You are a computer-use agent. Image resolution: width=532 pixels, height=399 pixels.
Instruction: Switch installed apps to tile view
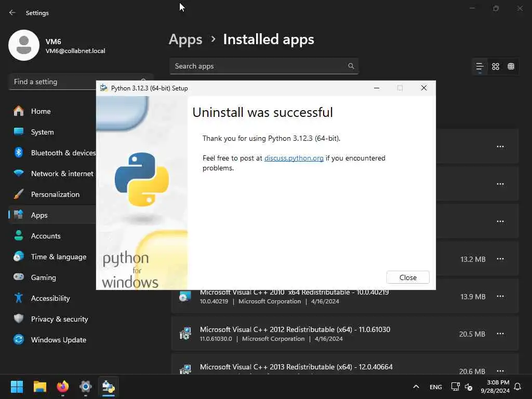[x=511, y=66]
